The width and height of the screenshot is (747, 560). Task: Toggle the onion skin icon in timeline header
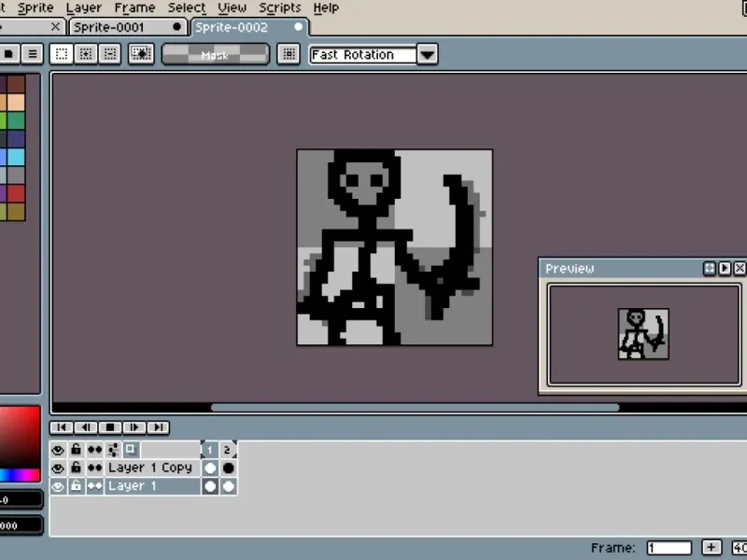[131, 450]
